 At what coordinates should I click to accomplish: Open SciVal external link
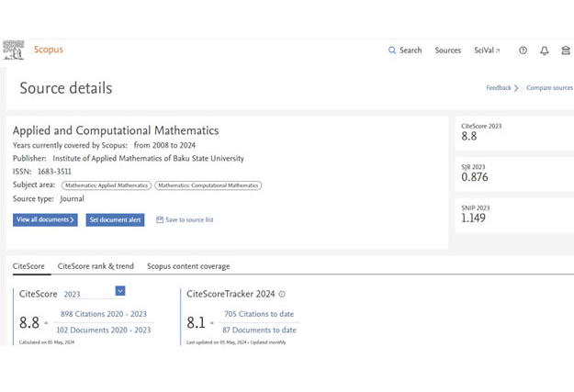487,50
